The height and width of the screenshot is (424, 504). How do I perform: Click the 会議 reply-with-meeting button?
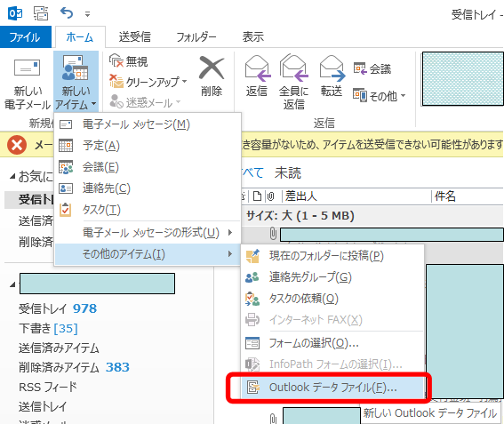tap(372, 68)
